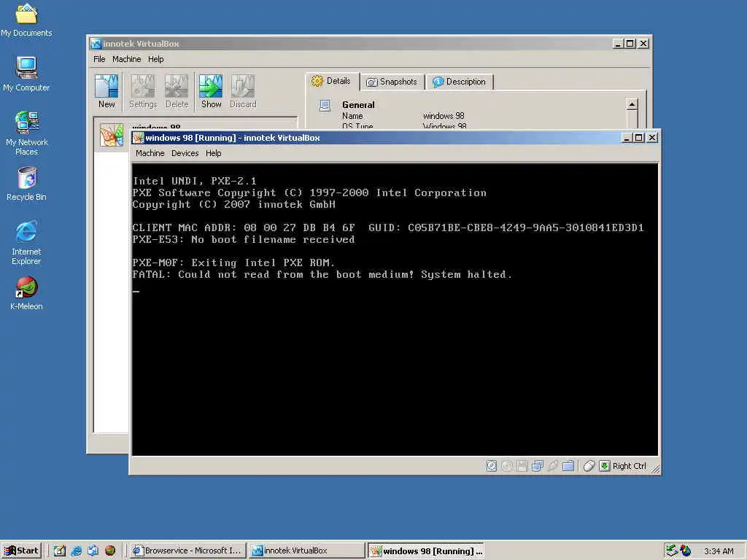
Task: Click the Delete toolbar icon
Action: [177, 91]
